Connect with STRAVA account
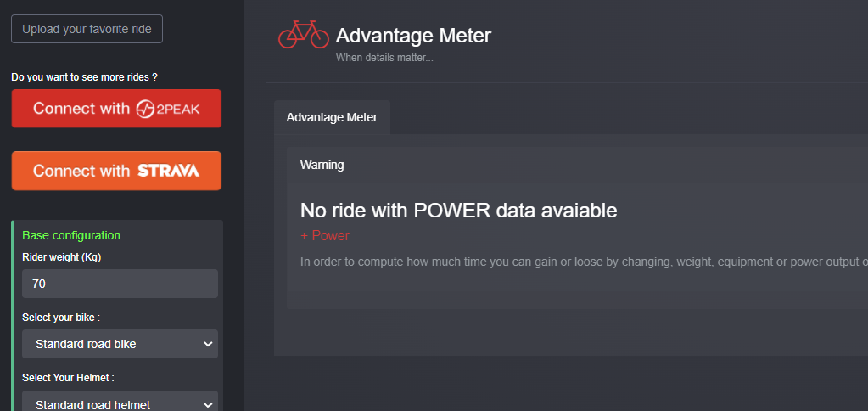The width and height of the screenshot is (868, 411). (x=116, y=171)
